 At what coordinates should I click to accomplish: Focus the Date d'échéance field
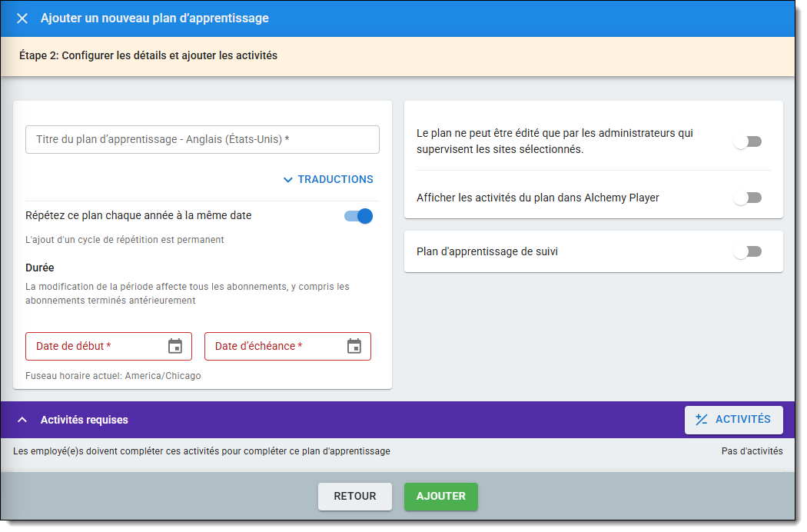pos(273,346)
